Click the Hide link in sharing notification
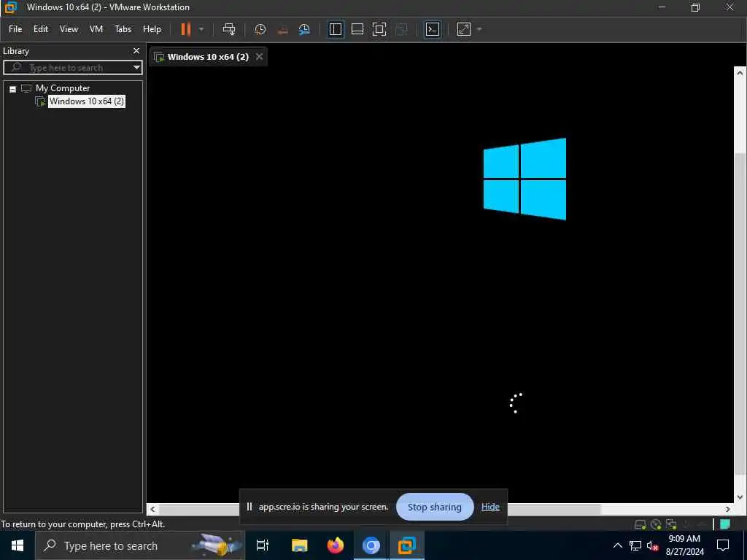The height and width of the screenshot is (560, 747). 490,507
